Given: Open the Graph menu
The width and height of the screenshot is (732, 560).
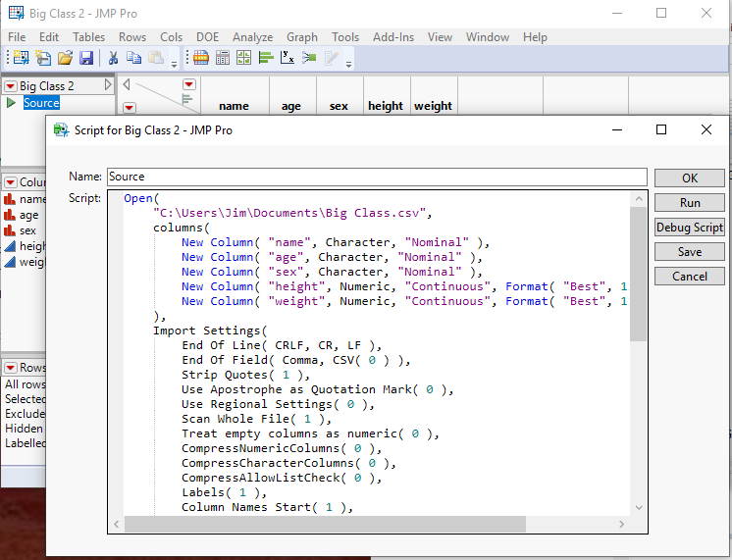Looking at the screenshot, I should click(302, 37).
